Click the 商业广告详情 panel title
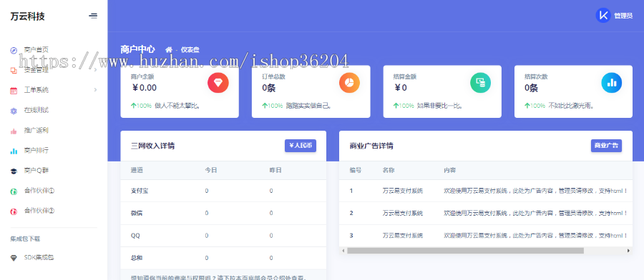The height and width of the screenshot is (280, 644). pos(371,146)
